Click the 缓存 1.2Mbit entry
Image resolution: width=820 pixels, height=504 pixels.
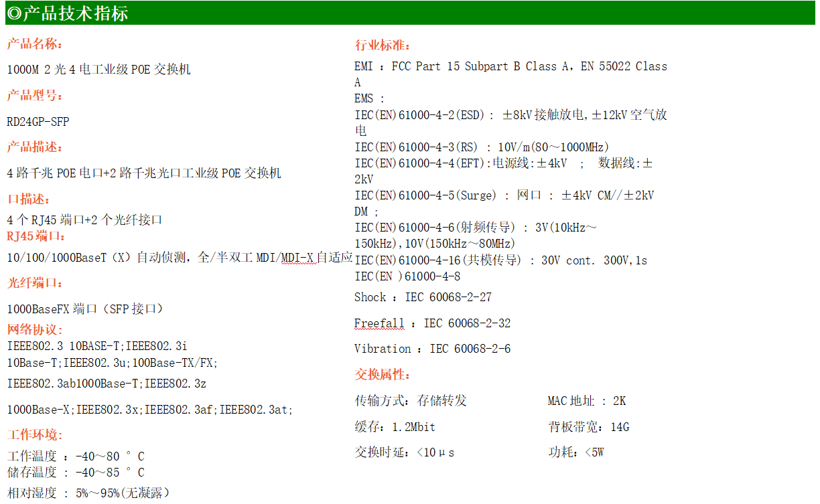click(x=395, y=427)
